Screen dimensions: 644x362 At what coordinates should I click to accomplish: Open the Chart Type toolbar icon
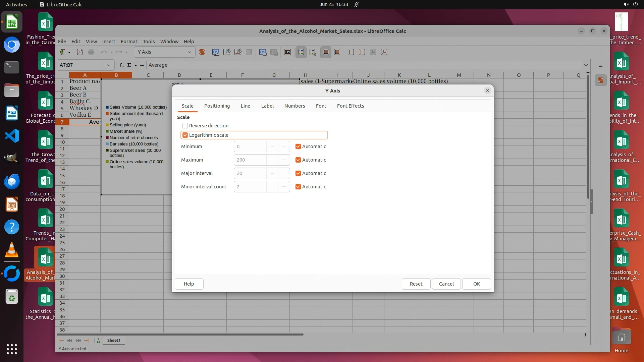point(216,52)
